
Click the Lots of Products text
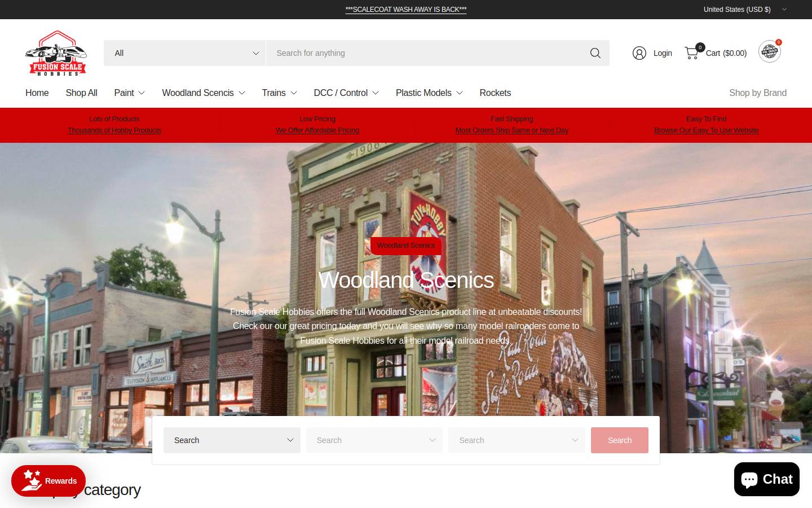(x=114, y=119)
